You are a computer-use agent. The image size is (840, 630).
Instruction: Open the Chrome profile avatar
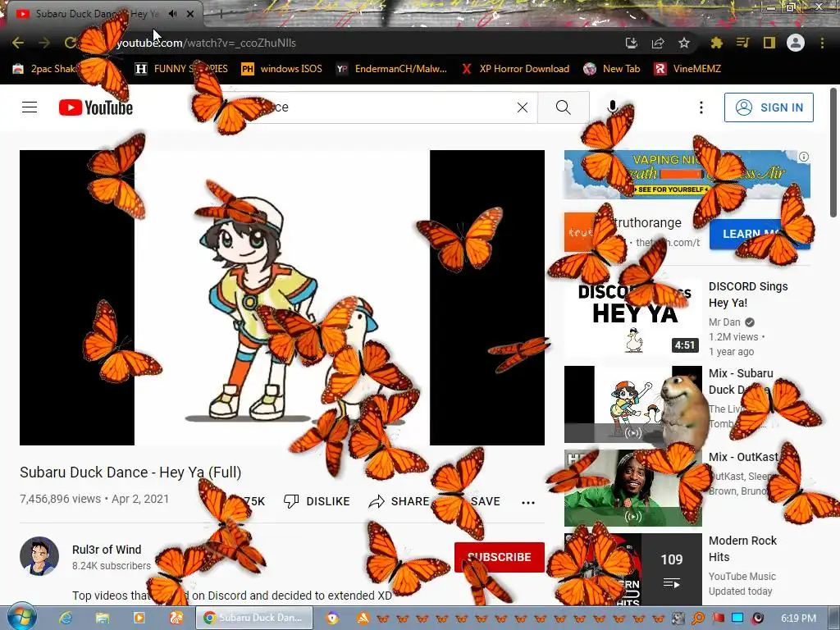796,43
